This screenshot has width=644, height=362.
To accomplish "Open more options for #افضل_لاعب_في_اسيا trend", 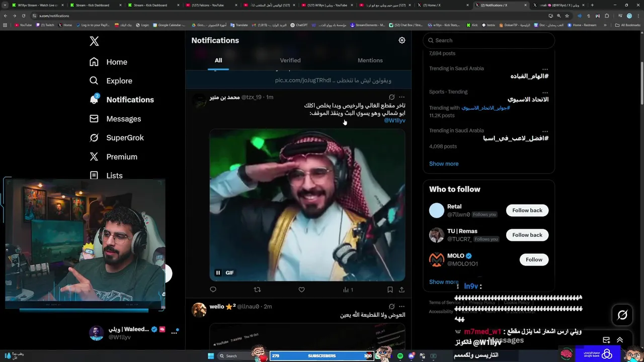I will [545, 131].
